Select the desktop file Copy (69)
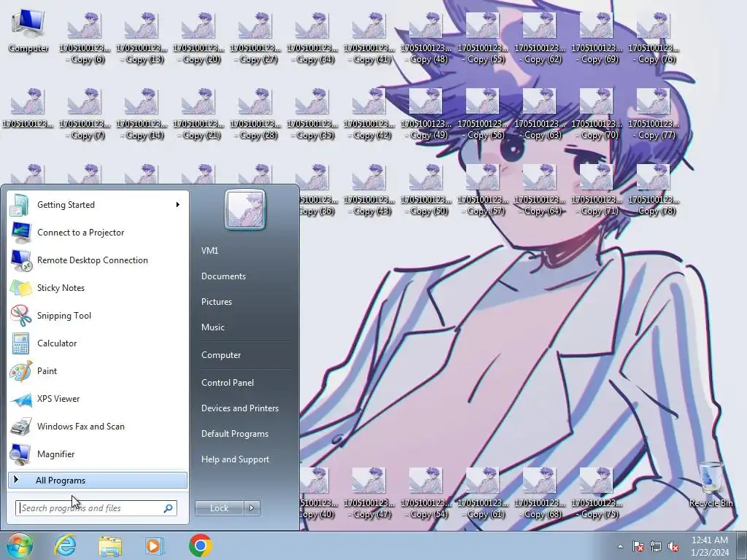Image resolution: width=747 pixels, height=560 pixels. tap(597, 38)
